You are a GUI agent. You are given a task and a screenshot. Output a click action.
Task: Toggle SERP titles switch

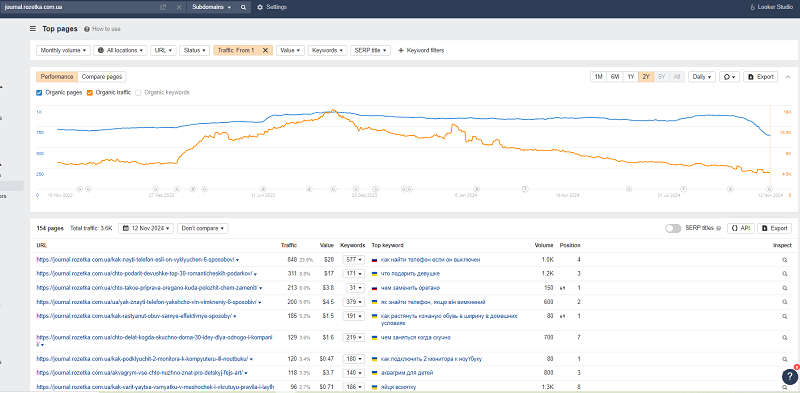673,229
